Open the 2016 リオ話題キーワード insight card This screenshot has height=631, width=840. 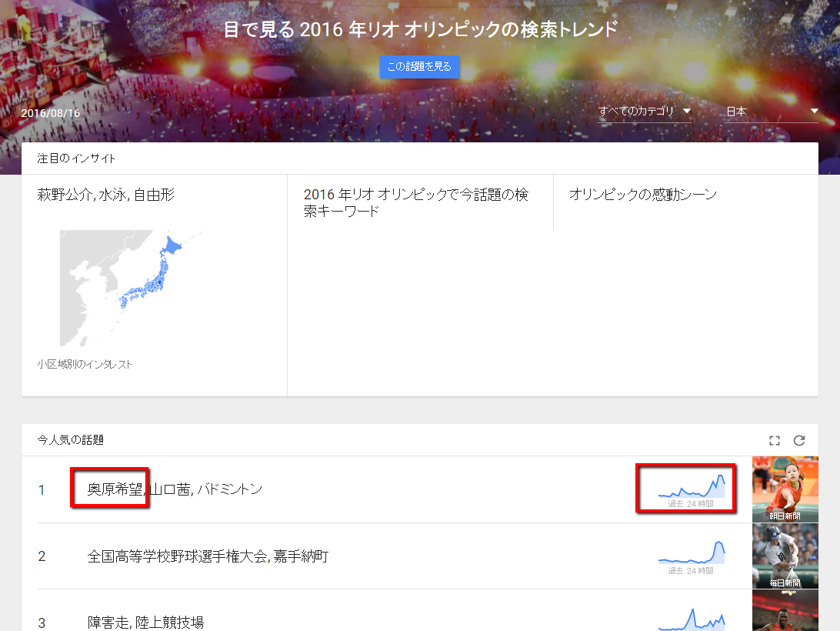coord(415,202)
